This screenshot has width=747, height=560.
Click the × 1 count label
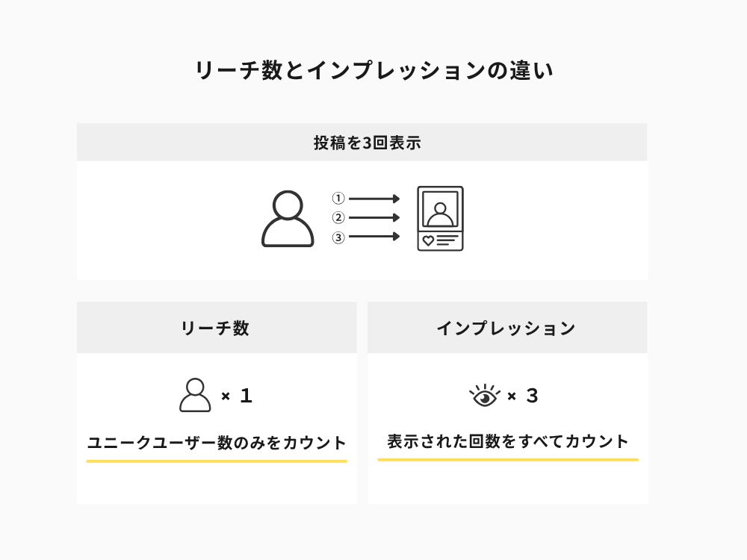click(237, 396)
